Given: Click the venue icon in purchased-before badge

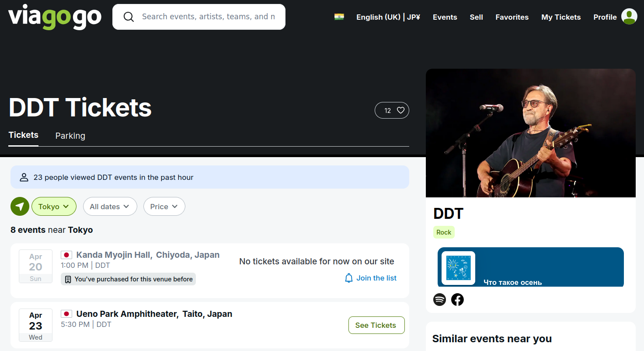Looking at the screenshot, I should 68,279.
